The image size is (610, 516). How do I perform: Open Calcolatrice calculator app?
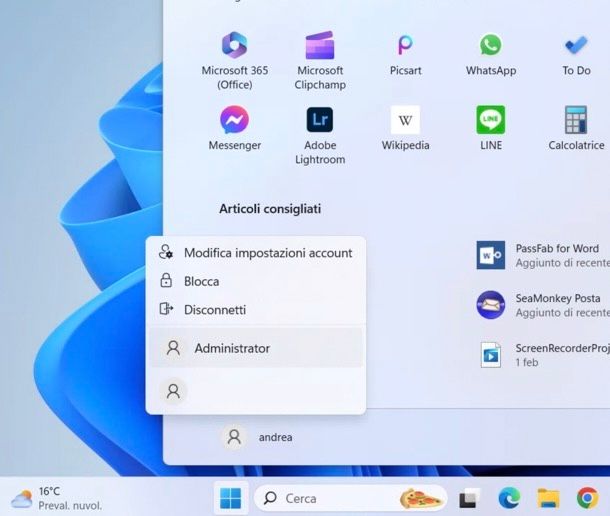(x=576, y=128)
